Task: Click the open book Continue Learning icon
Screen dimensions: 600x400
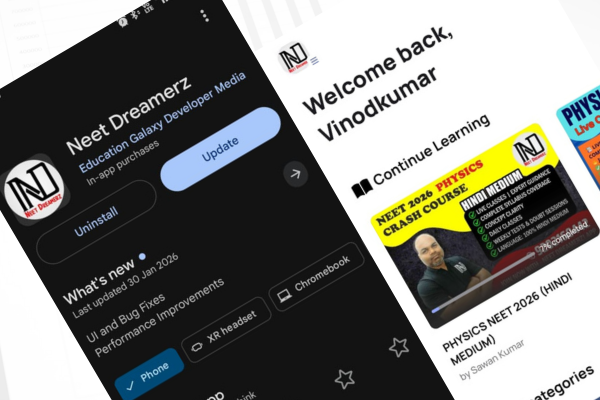Action: tap(362, 188)
